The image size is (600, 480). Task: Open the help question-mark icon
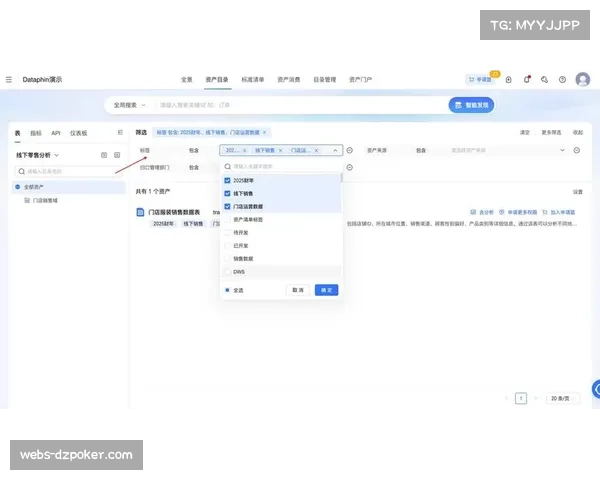(562, 80)
